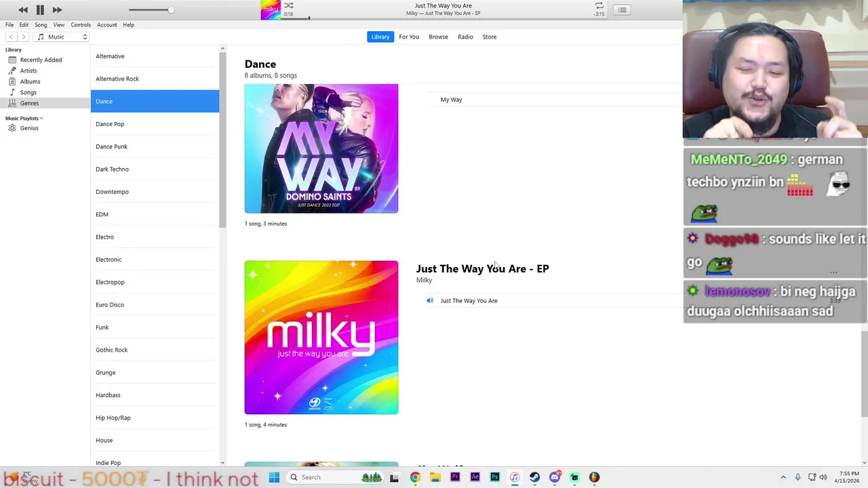Pause the currently playing song
Viewport: 868px width, 488px height.
click(x=40, y=9)
